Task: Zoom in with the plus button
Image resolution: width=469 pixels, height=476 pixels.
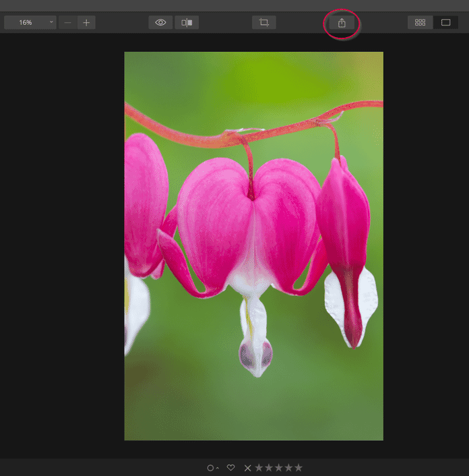Action: (x=86, y=22)
